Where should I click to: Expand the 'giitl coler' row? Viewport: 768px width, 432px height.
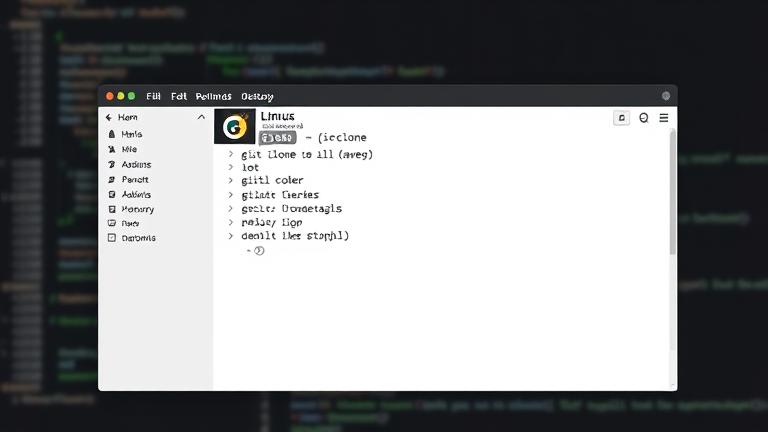tap(231, 180)
